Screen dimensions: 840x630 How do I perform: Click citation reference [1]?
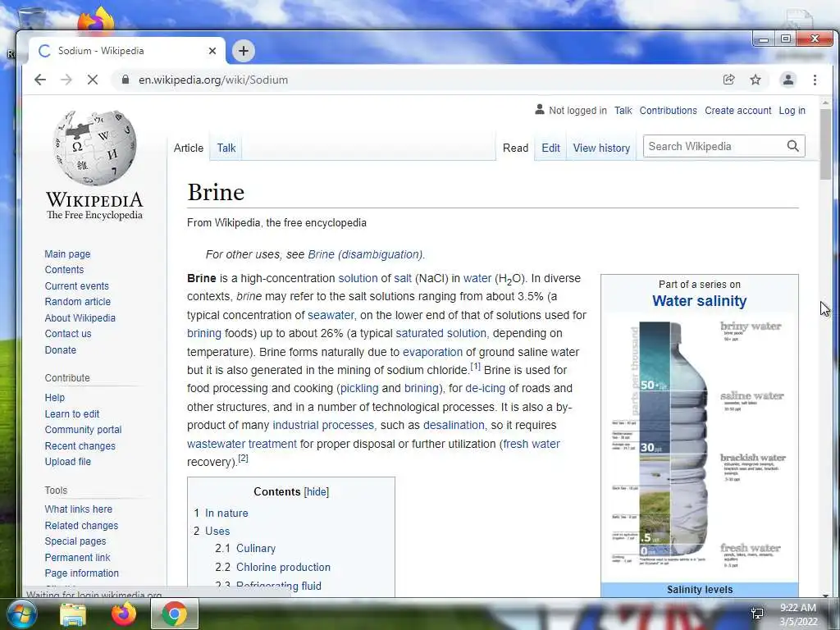pyautogui.click(x=475, y=367)
